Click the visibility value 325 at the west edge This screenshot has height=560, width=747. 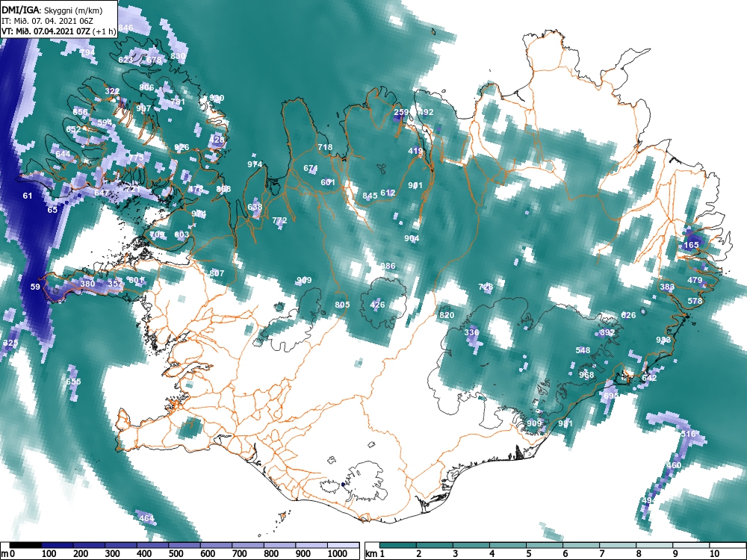10,343
